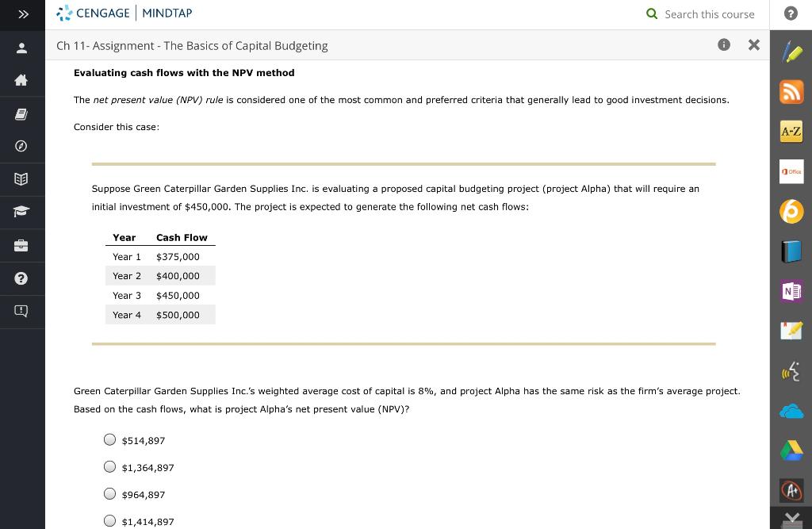
Task: Open the A-Z dictionary icon
Action: (x=791, y=131)
